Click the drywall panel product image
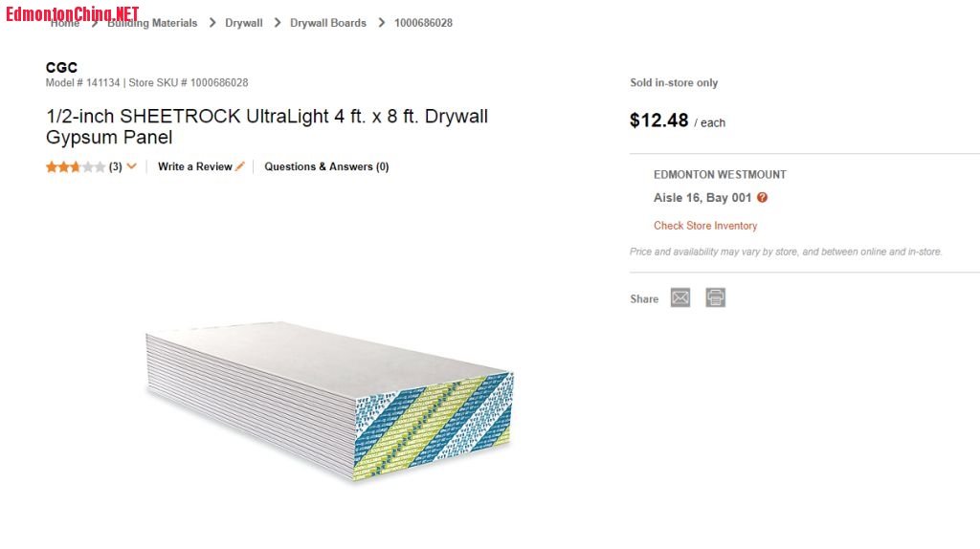The height and width of the screenshot is (549, 980). point(329,399)
